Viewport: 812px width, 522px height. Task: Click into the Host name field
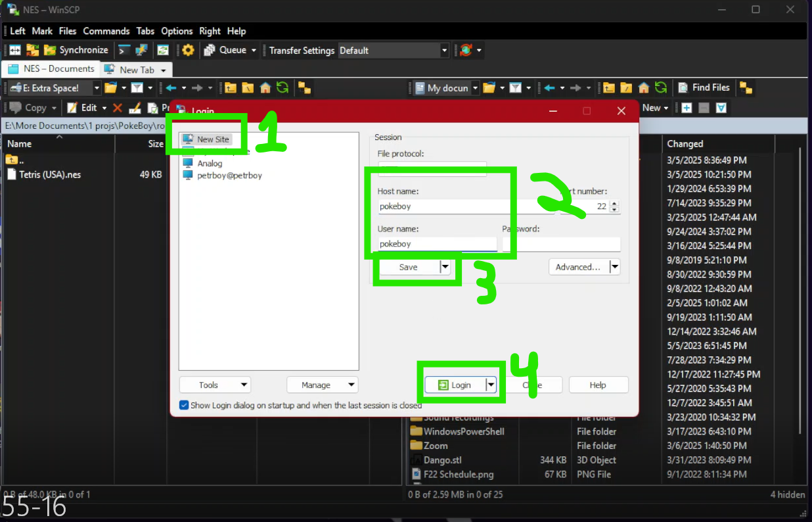coord(438,206)
